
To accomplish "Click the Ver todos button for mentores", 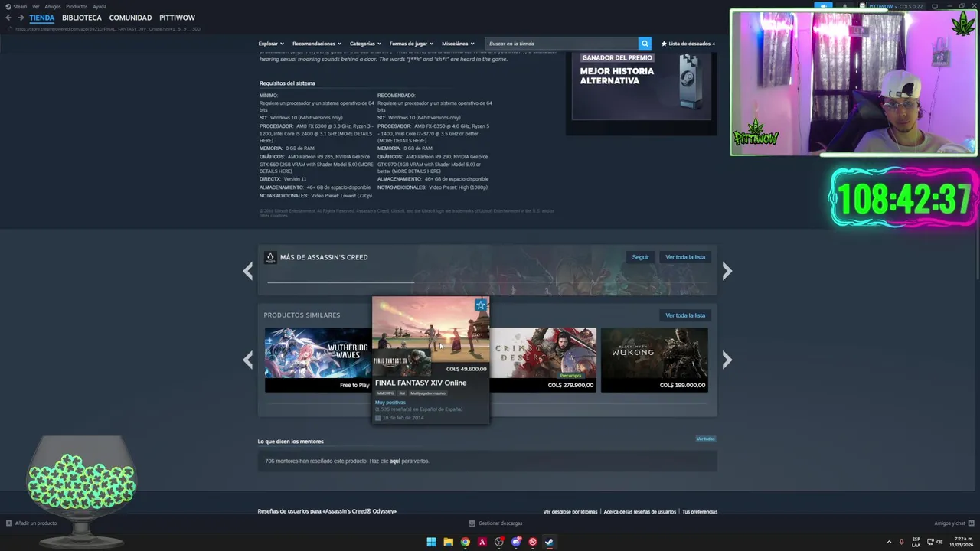I will [x=705, y=439].
